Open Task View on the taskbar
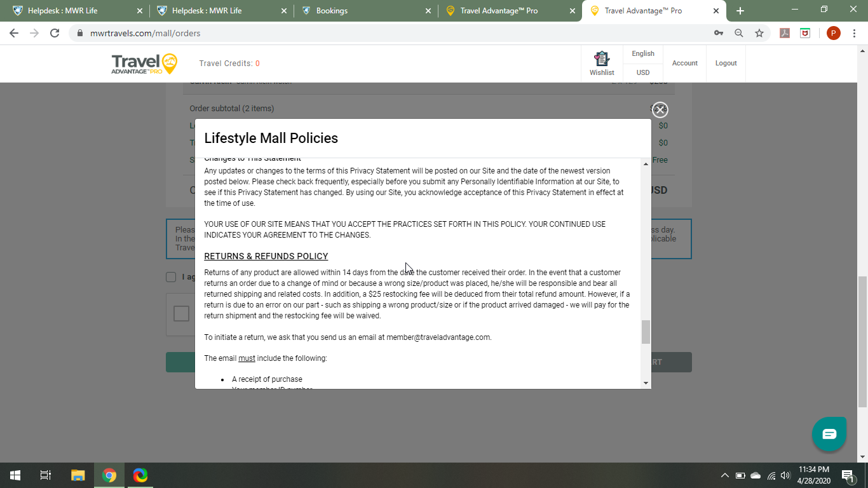Image resolution: width=868 pixels, height=488 pixels. click(46, 475)
